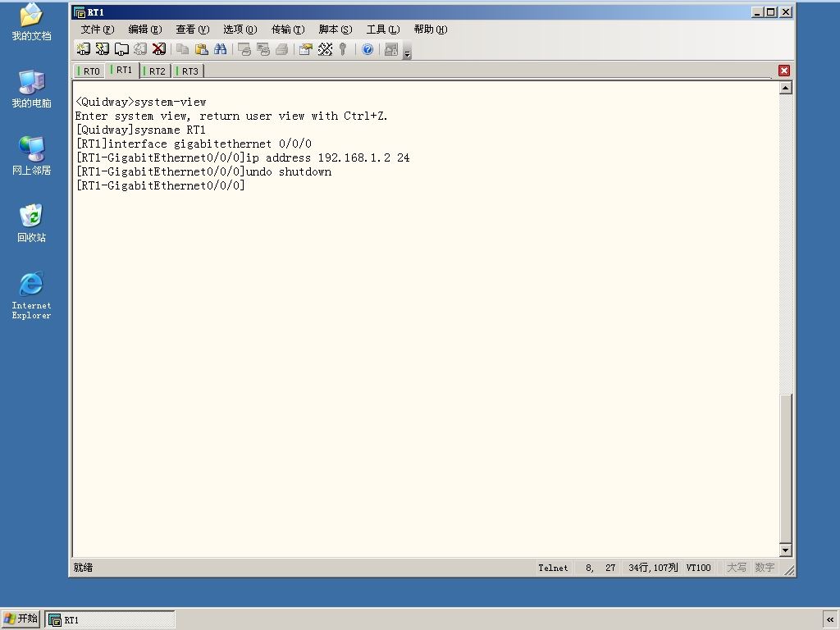Click the Print Selection toolbar icon
The image size is (840, 630).
tap(263, 49)
